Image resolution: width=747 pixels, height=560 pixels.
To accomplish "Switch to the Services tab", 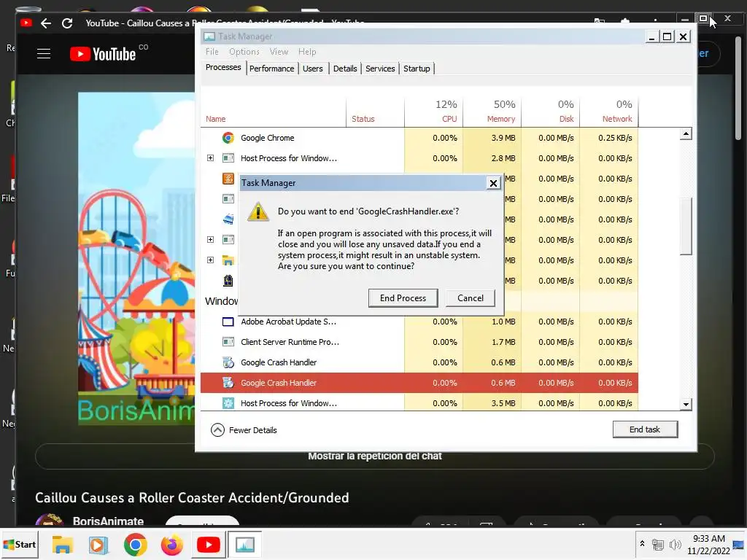I will click(x=379, y=69).
